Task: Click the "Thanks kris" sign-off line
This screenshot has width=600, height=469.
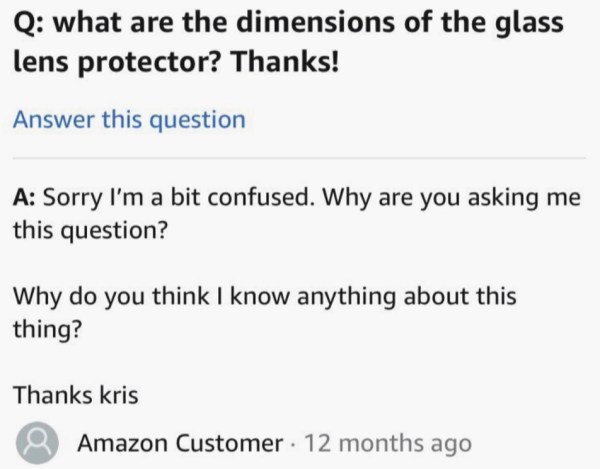Action: [75, 394]
